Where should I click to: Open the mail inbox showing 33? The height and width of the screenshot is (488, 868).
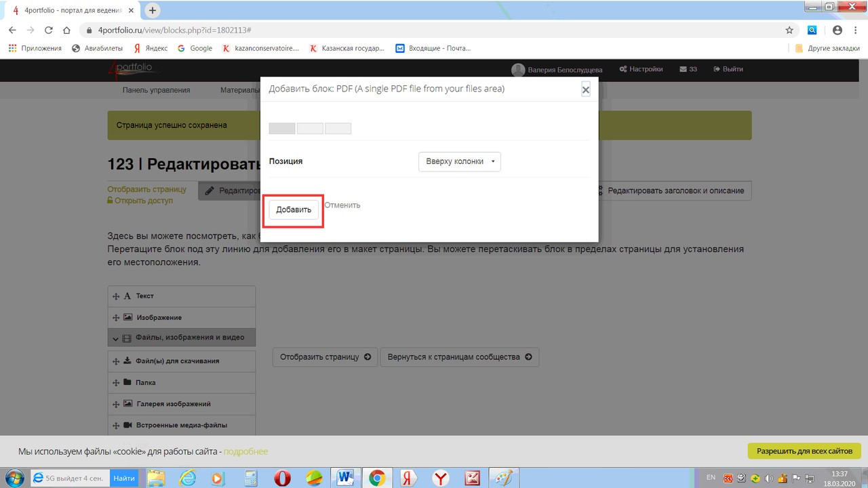click(688, 69)
